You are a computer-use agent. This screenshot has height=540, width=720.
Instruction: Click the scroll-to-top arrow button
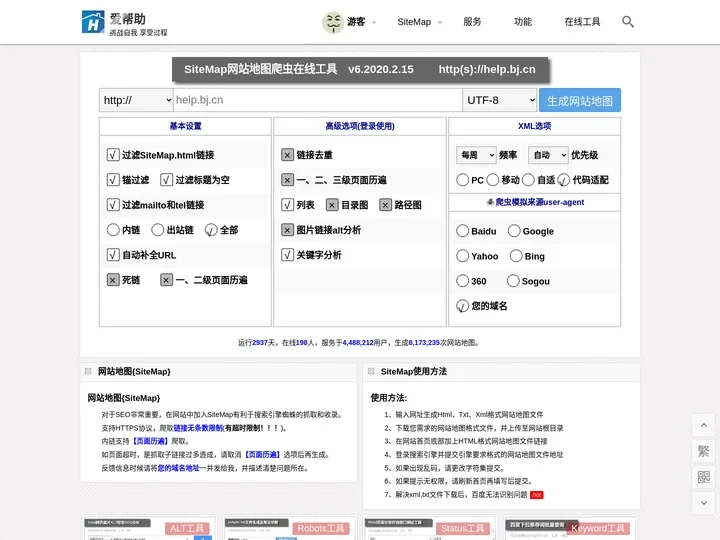click(703, 425)
